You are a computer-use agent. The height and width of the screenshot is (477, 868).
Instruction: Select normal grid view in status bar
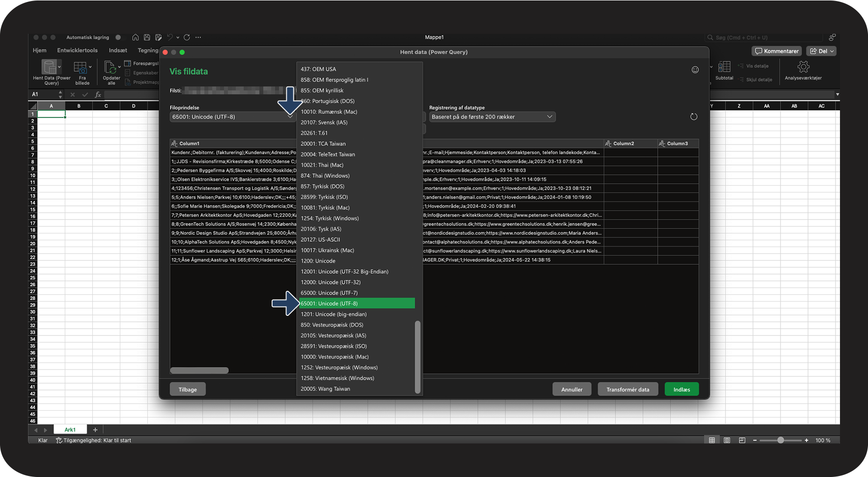click(x=712, y=440)
